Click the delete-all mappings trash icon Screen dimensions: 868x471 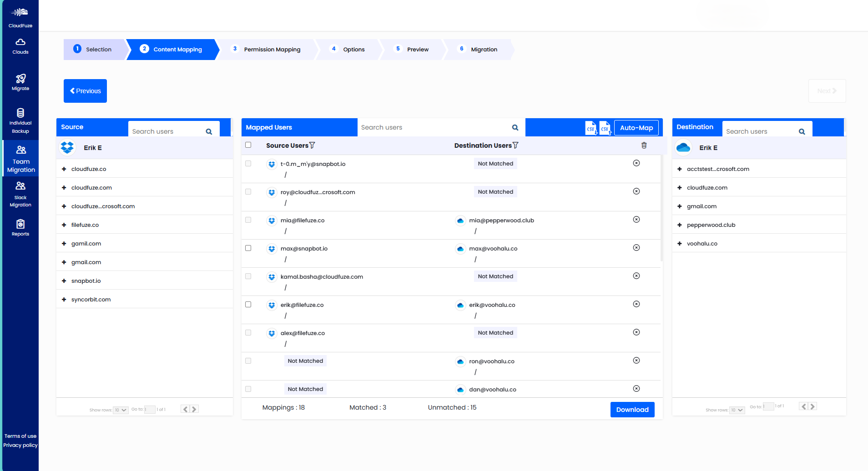click(644, 145)
